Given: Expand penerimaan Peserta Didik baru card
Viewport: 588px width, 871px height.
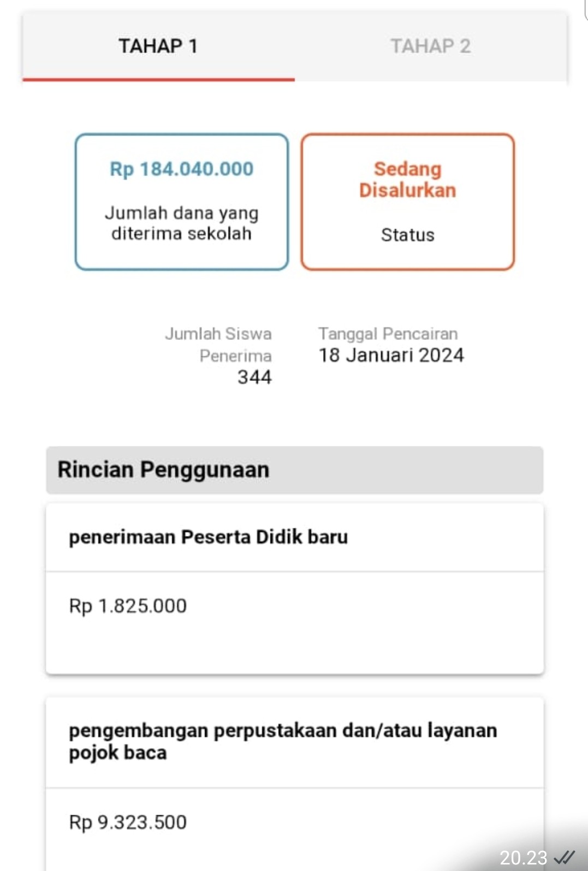Looking at the screenshot, I should coord(295,537).
